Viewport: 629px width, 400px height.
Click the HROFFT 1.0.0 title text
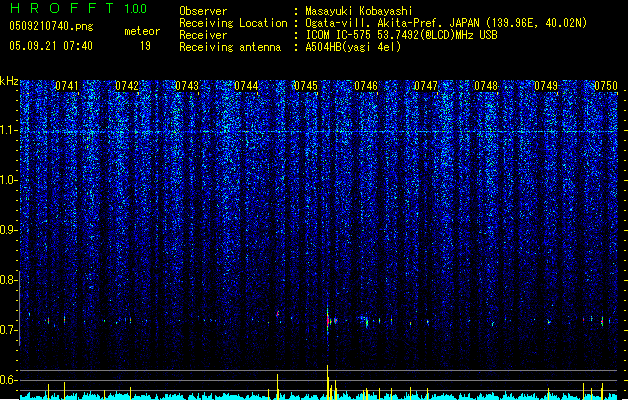click(x=78, y=8)
